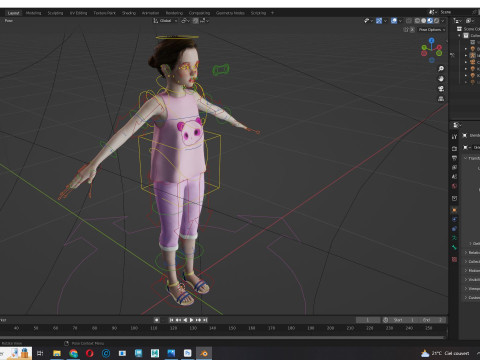Open the World properties tab
The width and height of the screenshot is (480, 360).
pos(454,186)
